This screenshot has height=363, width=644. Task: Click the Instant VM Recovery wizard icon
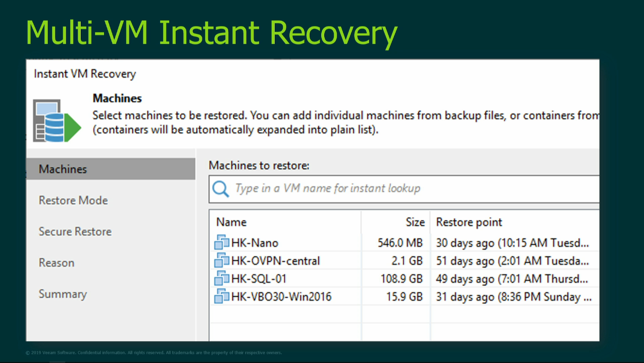pos(57,120)
